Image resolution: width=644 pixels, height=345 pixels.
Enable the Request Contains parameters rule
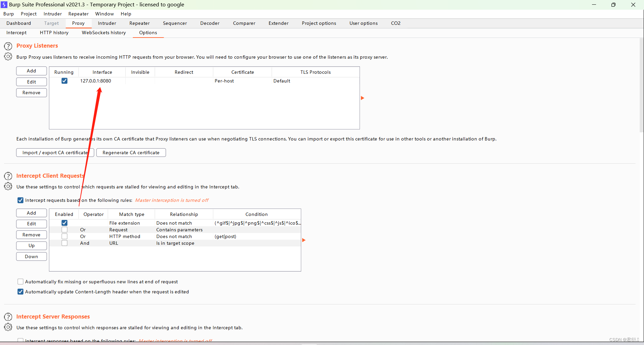click(x=64, y=230)
